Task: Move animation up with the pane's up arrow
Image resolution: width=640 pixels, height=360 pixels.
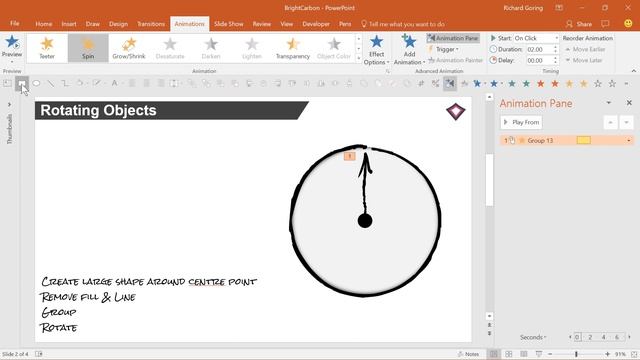Action: (611, 122)
